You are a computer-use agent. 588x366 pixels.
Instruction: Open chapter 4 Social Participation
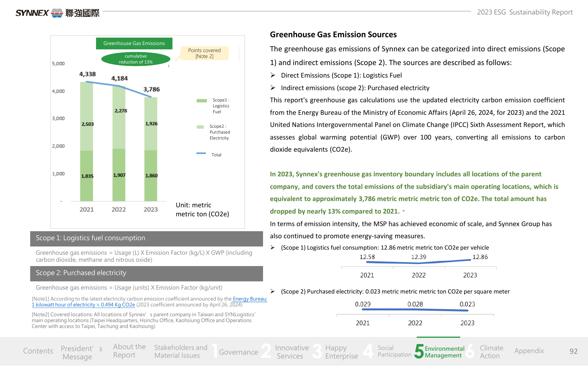point(388,351)
